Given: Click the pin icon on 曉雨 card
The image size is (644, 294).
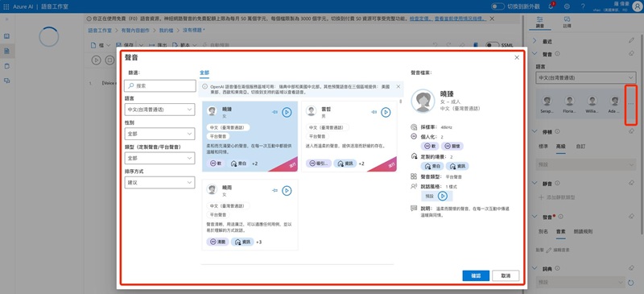Looking at the screenshot, I should click(275, 190).
